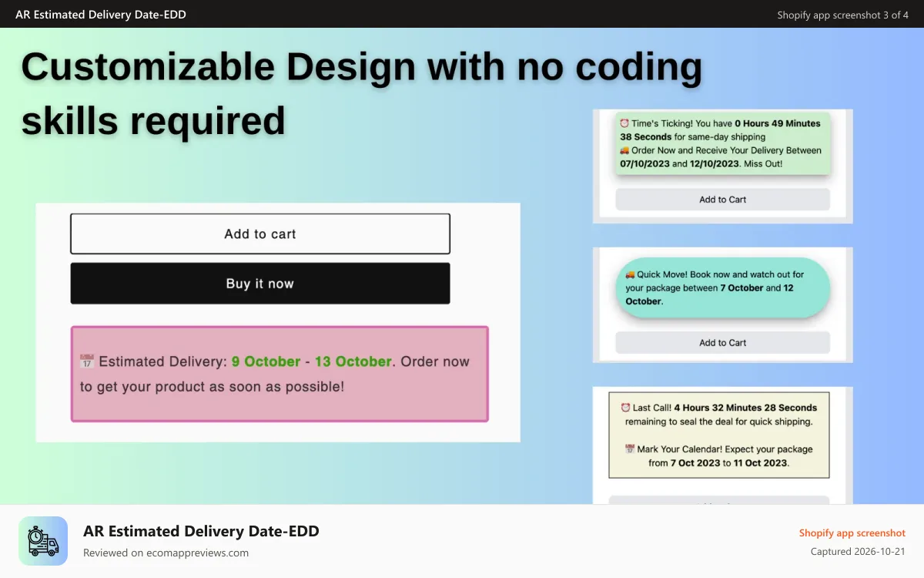
Task: Click the green '9 October' date text
Action: click(266, 361)
